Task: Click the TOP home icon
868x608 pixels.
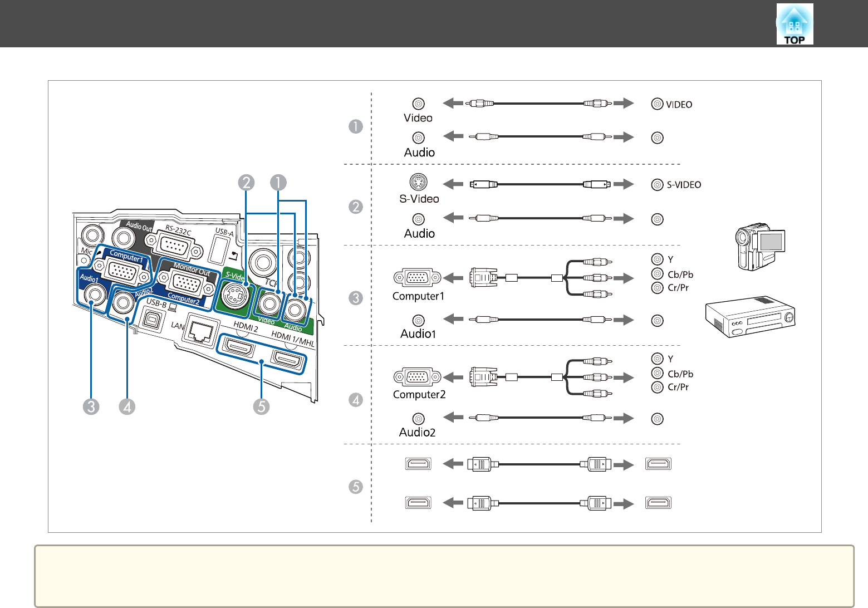Action: click(x=795, y=24)
